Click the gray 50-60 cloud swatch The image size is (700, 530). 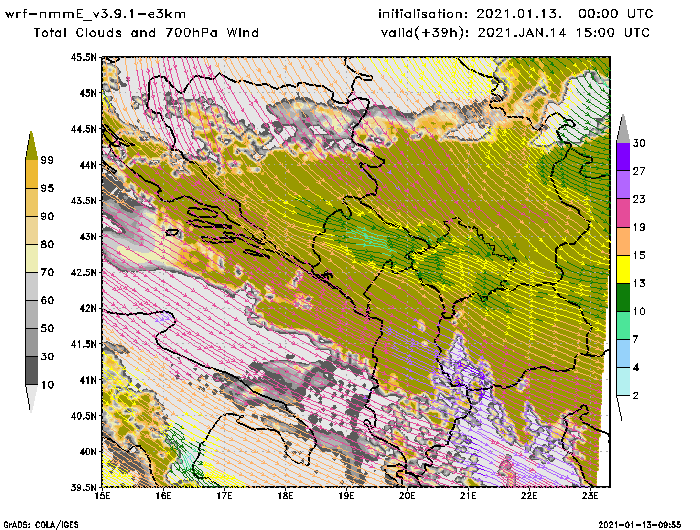(31, 315)
